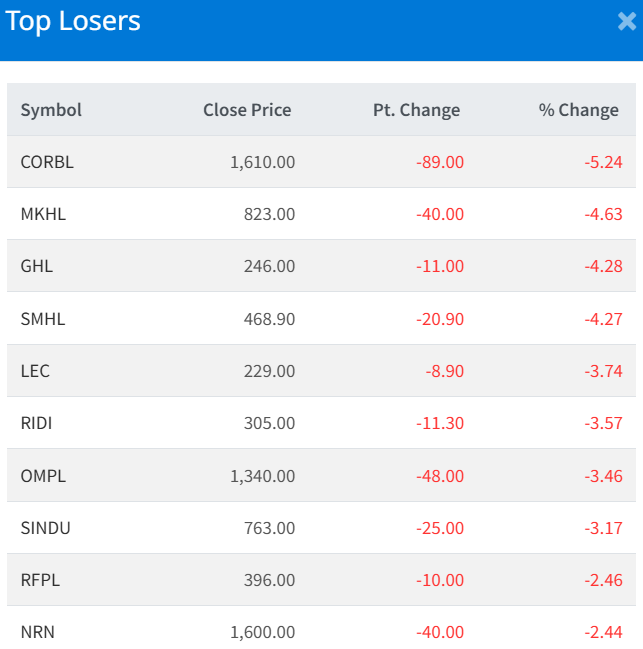Select the OMPL symbol

click(x=43, y=476)
